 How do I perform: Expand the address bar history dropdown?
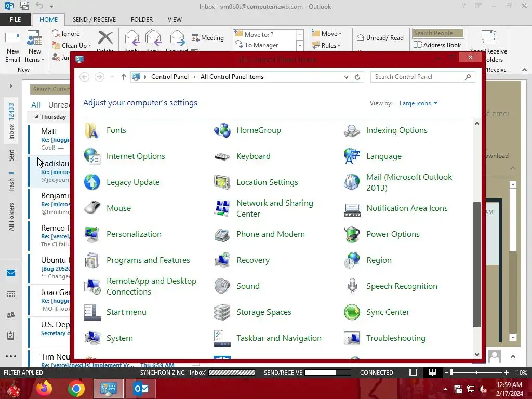point(345,77)
